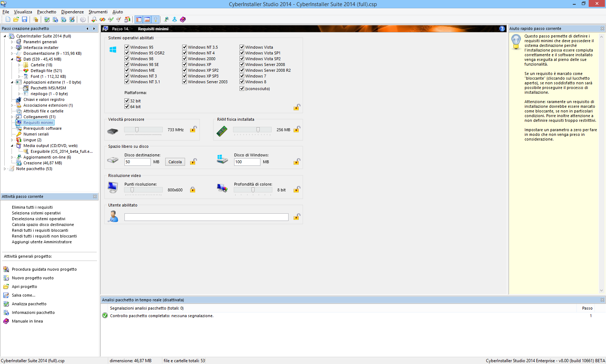Toggle the lock for color depth requirement
Screen dimensions: 606x364
pos(297,189)
